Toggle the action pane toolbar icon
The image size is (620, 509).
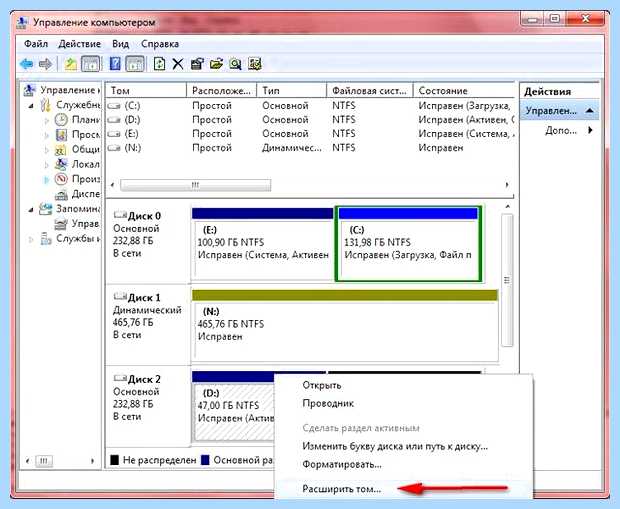coord(134,64)
